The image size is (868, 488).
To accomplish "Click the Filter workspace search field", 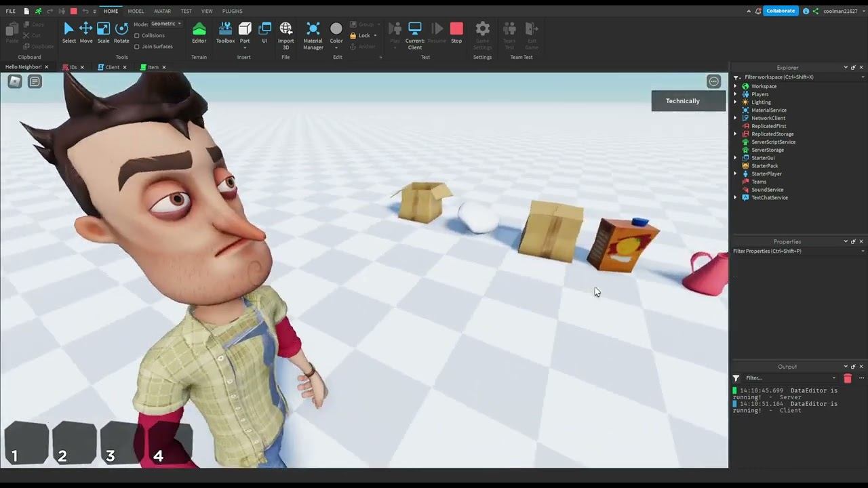I will [x=800, y=77].
